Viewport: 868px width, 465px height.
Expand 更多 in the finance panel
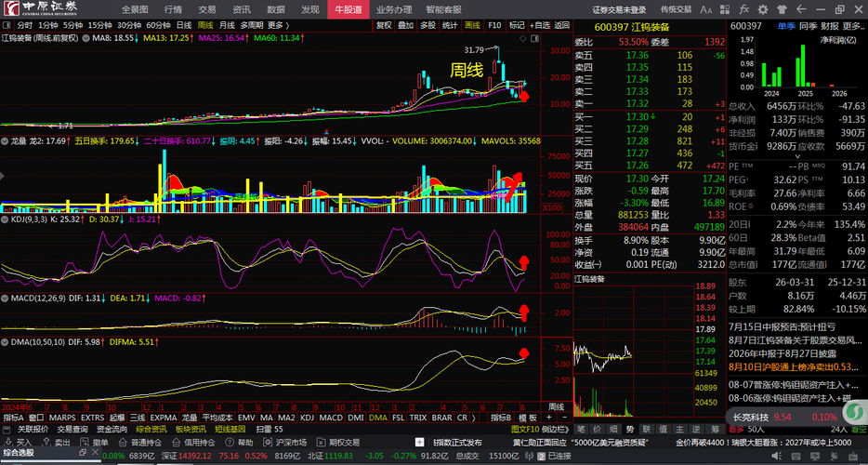[x=854, y=25]
